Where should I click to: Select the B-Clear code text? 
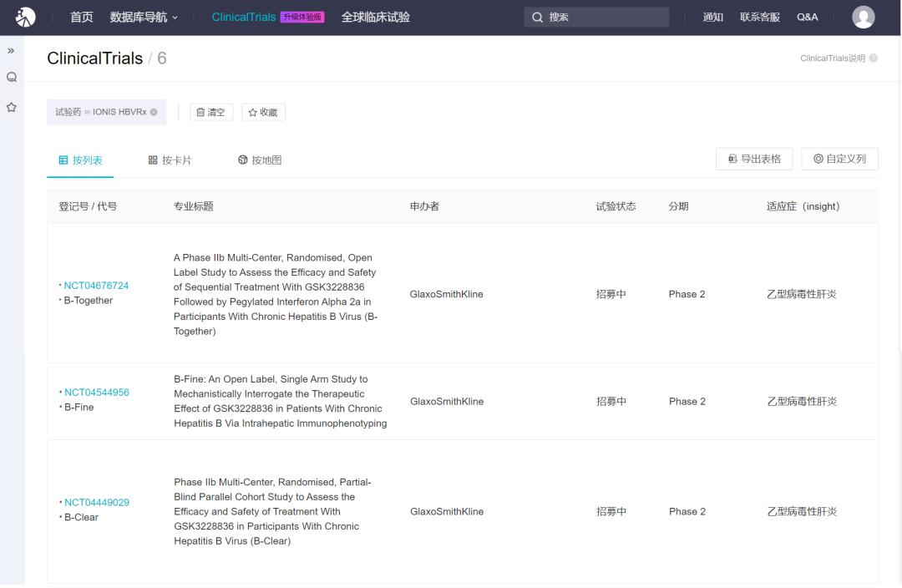click(x=81, y=517)
